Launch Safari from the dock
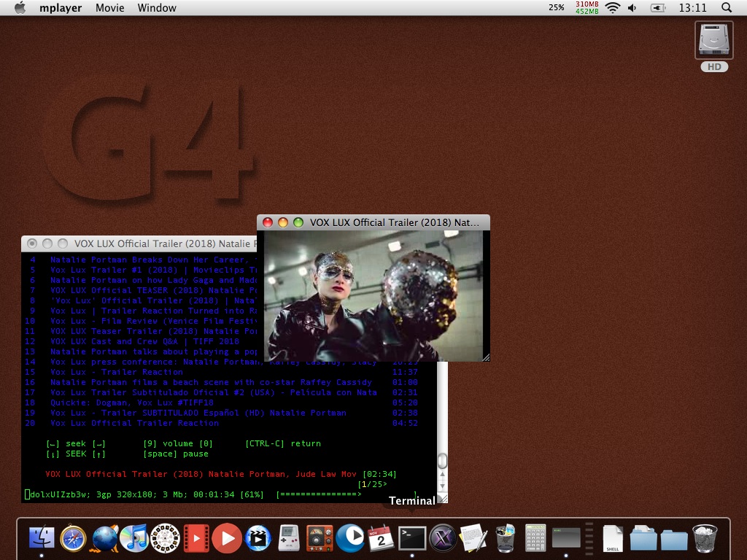The image size is (747, 560). [73, 538]
